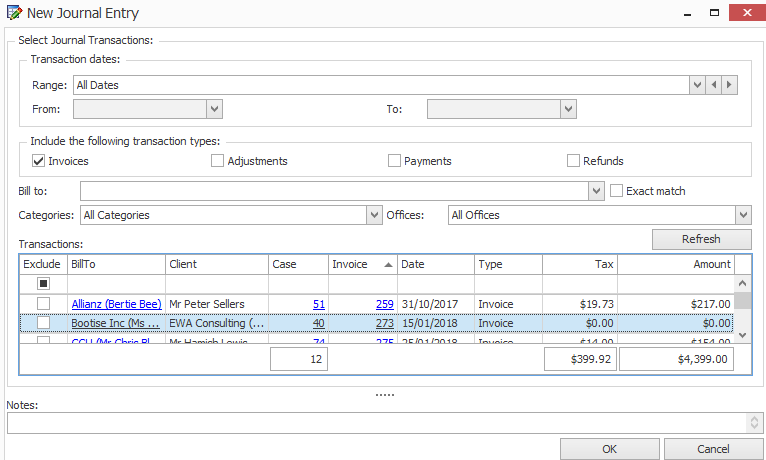Open the Allianz (Bertie Bee) bill-to link
Viewport: 766px width, 460px height.
pyautogui.click(x=115, y=304)
